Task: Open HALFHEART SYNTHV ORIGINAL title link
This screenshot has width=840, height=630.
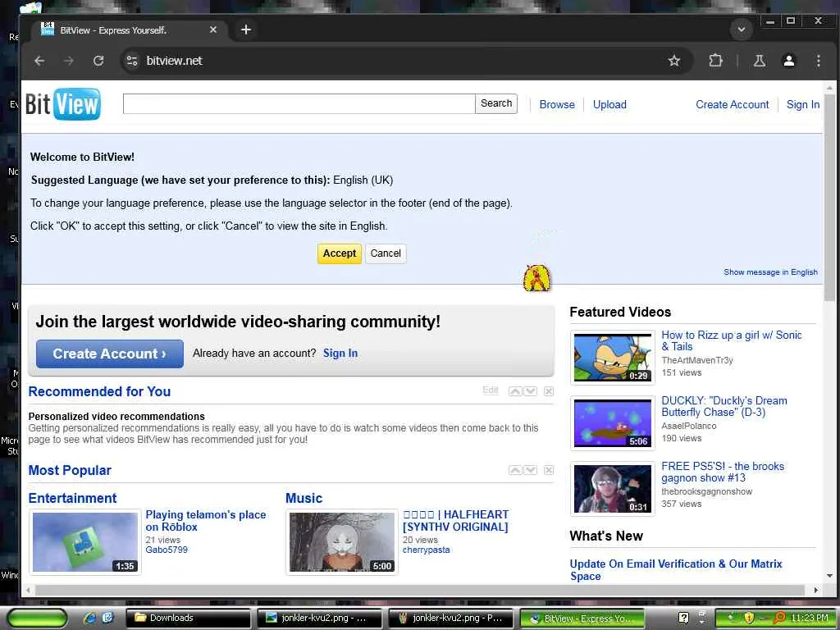Action: (456, 521)
